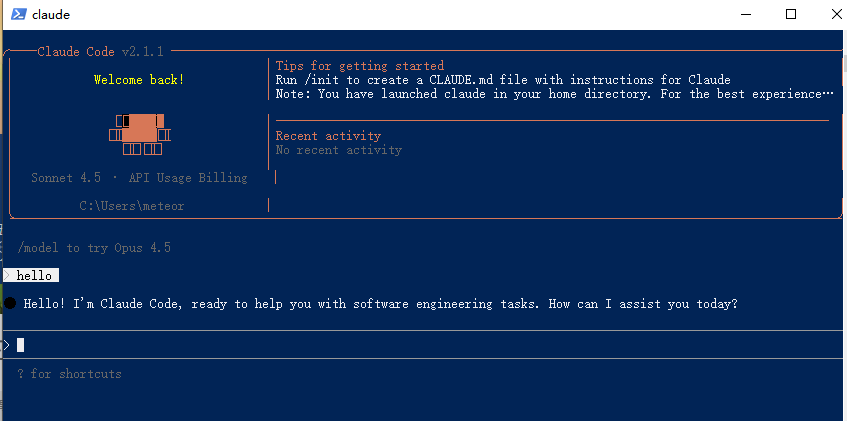The width and height of the screenshot is (847, 421).
Task: Click the "Recent activity" heading
Action: click(328, 136)
